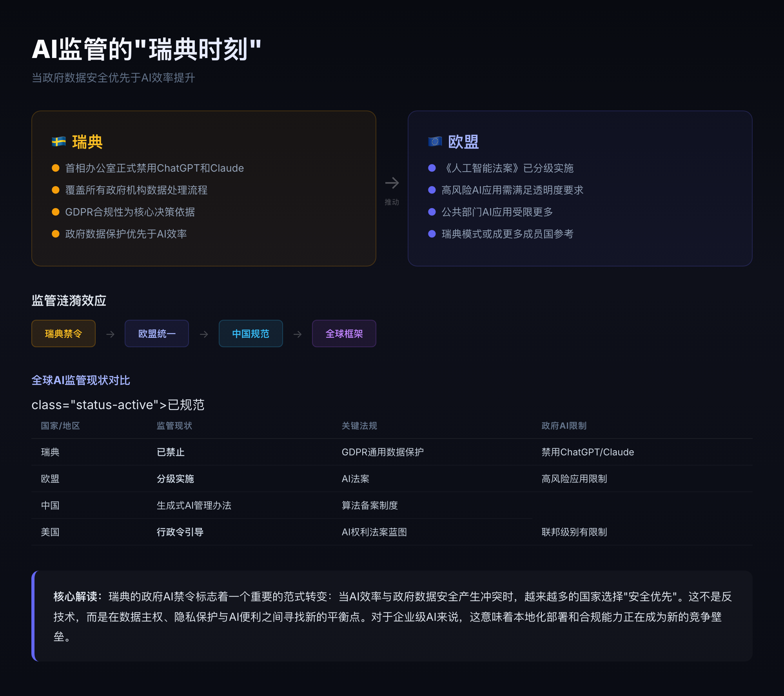
Task: Select the 全球框架 step box
Action: click(x=344, y=333)
